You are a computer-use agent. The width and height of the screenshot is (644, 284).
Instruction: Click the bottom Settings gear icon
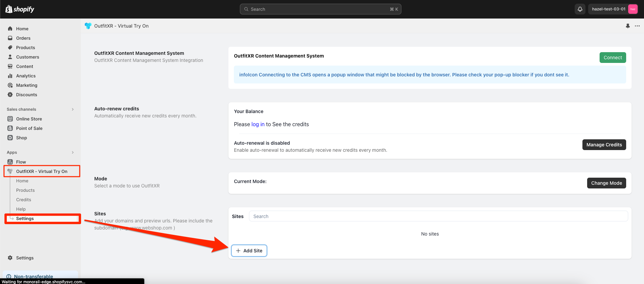coord(10,258)
